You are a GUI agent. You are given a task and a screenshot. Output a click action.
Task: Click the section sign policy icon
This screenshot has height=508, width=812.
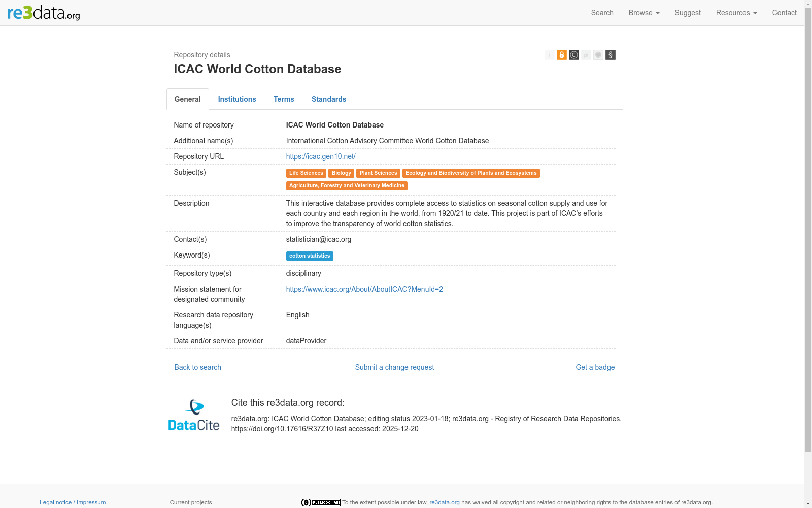click(611, 55)
